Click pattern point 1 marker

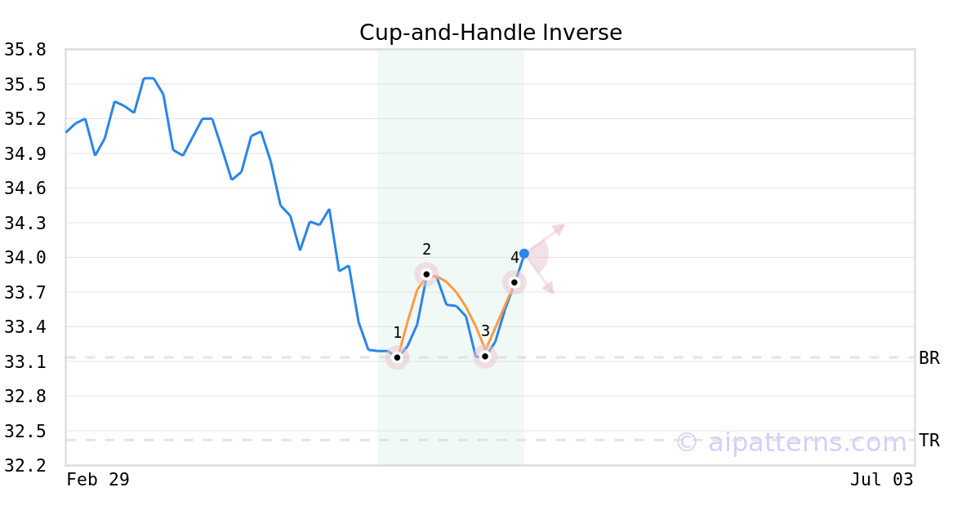coord(397,357)
